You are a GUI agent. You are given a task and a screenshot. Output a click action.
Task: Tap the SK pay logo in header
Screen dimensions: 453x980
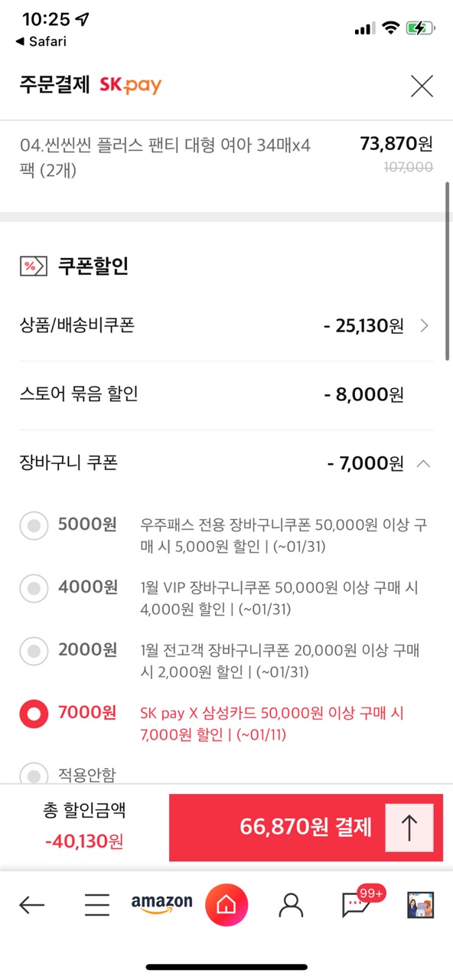click(x=130, y=85)
